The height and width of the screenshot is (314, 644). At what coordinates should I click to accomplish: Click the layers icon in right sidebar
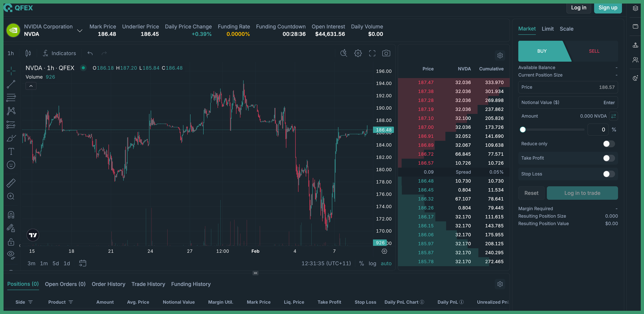[x=635, y=8]
